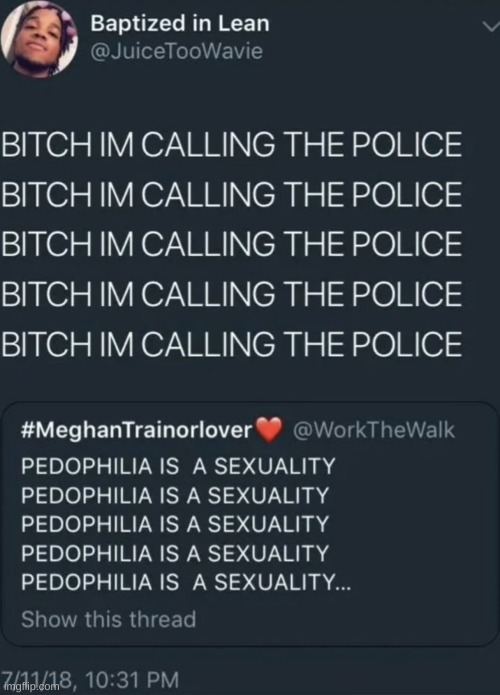This screenshot has height=695, width=500.
Task: Expand the tweet options chevron
Action: (491, 27)
